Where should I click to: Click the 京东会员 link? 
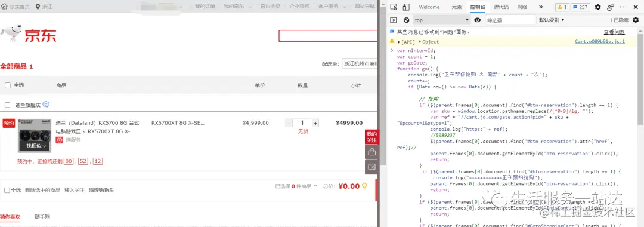pyautogui.click(x=270, y=7)
